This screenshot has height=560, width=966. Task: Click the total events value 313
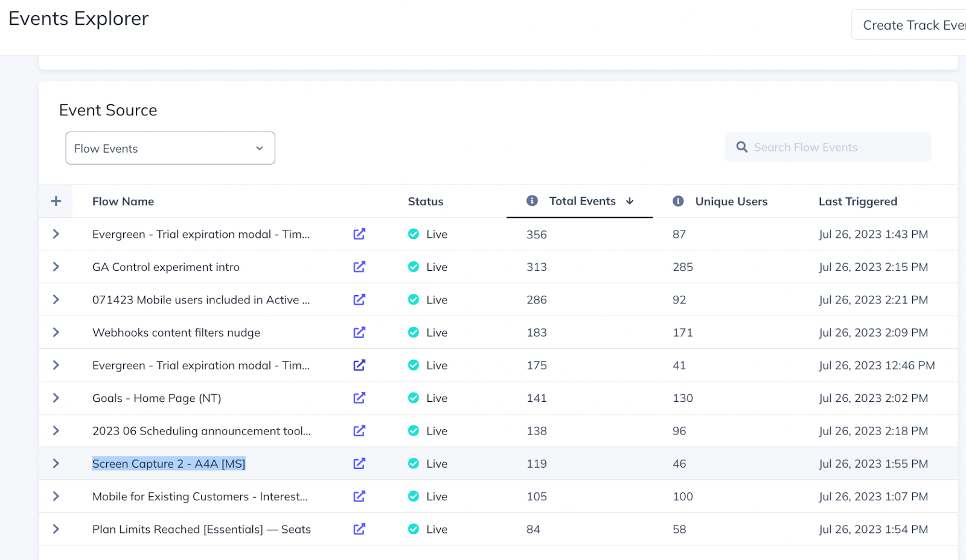point(537,267)
